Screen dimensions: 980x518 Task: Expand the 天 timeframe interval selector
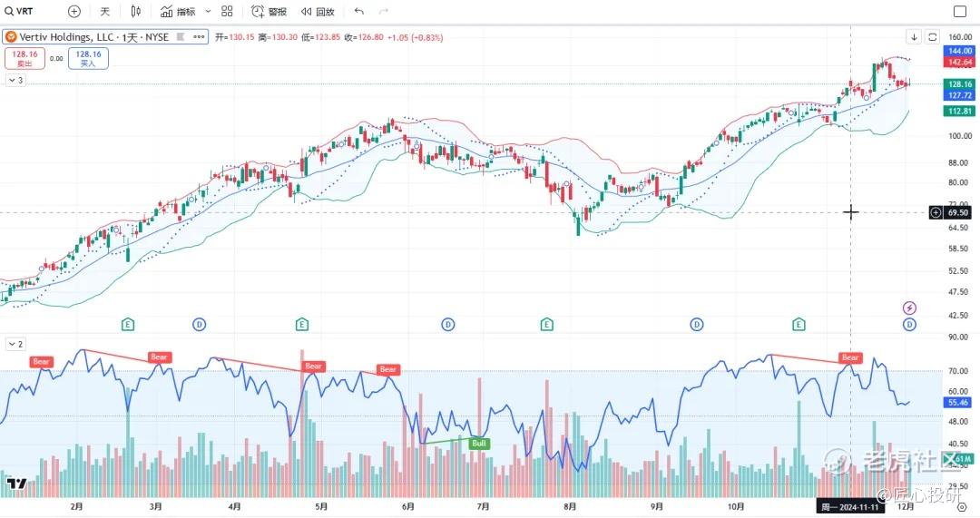[x=104, y=12]
